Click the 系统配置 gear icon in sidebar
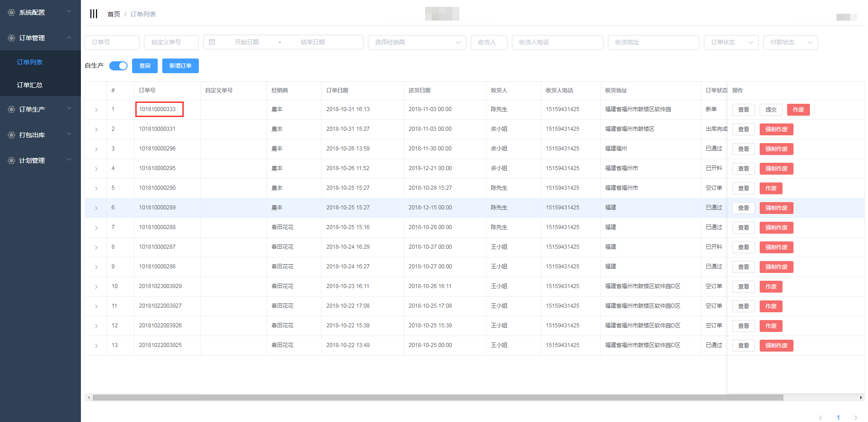 coord(11,12)
